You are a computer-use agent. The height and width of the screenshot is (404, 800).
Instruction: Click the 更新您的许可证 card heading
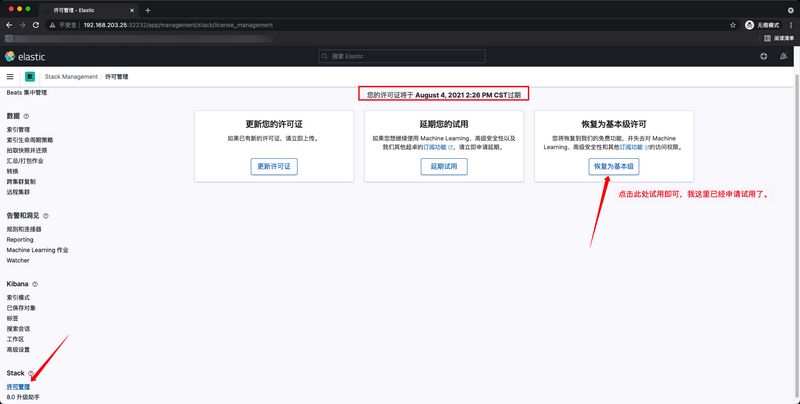point(274,124)
